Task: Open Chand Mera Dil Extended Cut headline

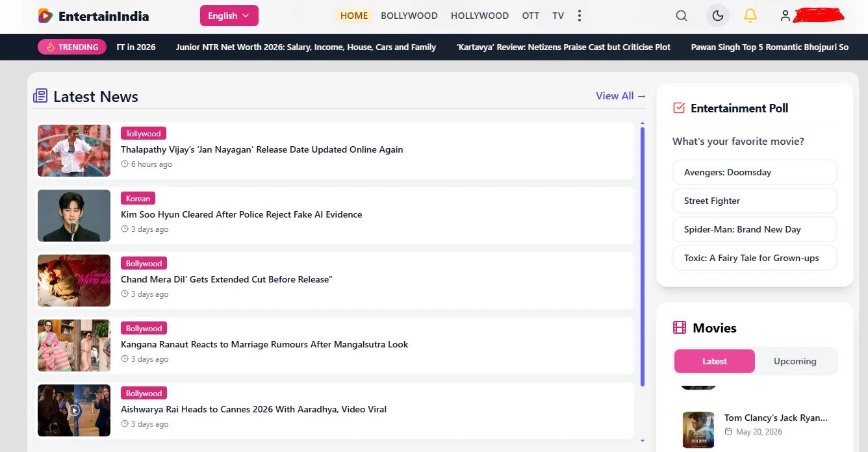Action: pos(227,279)
